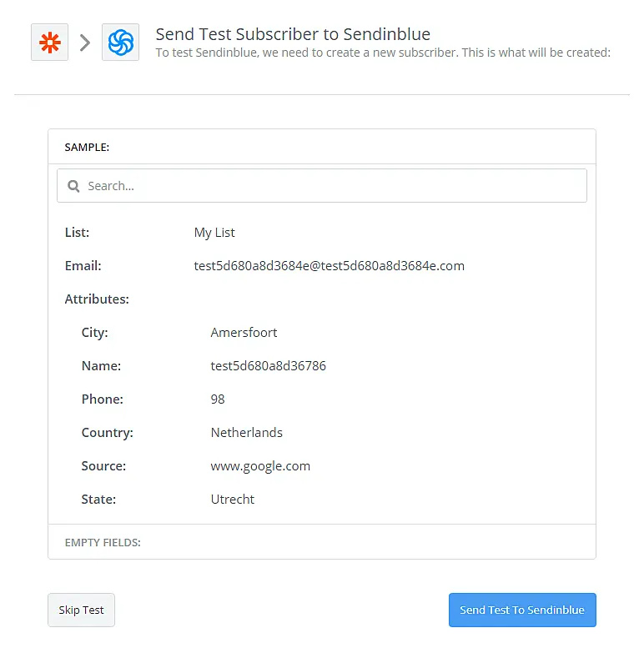Click the arrow chevron between app icons
The width and height of the screenshot is (644, 648).
84,43
